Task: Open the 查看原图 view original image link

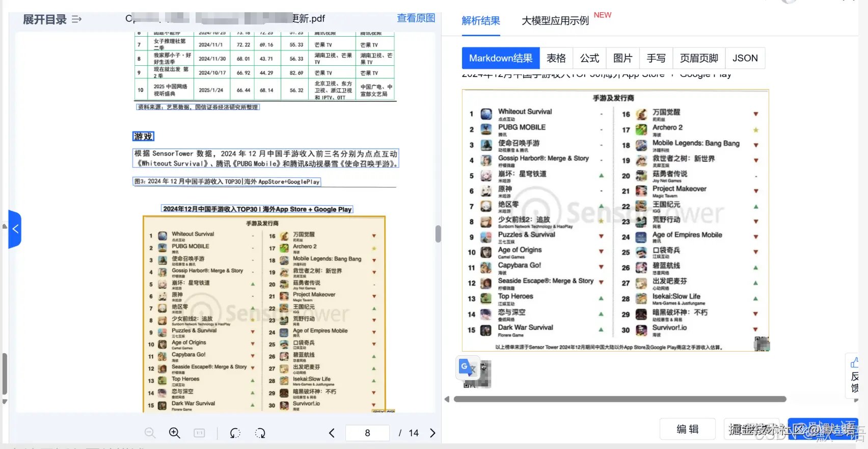Action: click(416, 18)
